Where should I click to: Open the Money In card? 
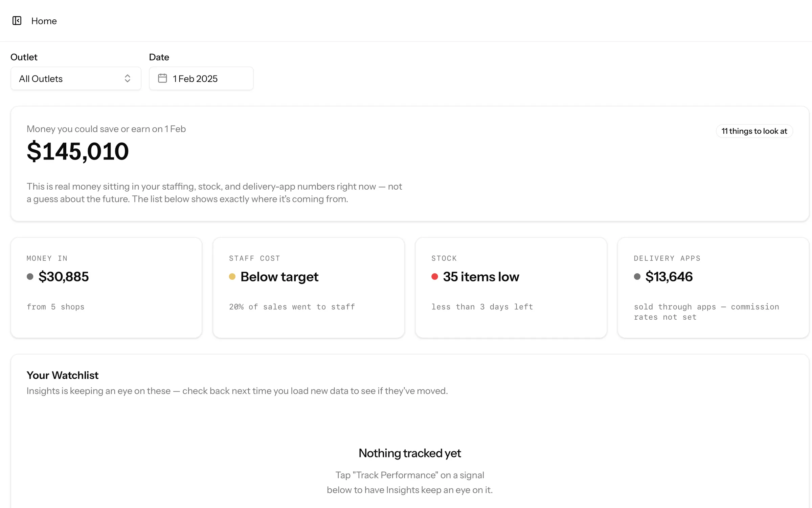(106, 288)
